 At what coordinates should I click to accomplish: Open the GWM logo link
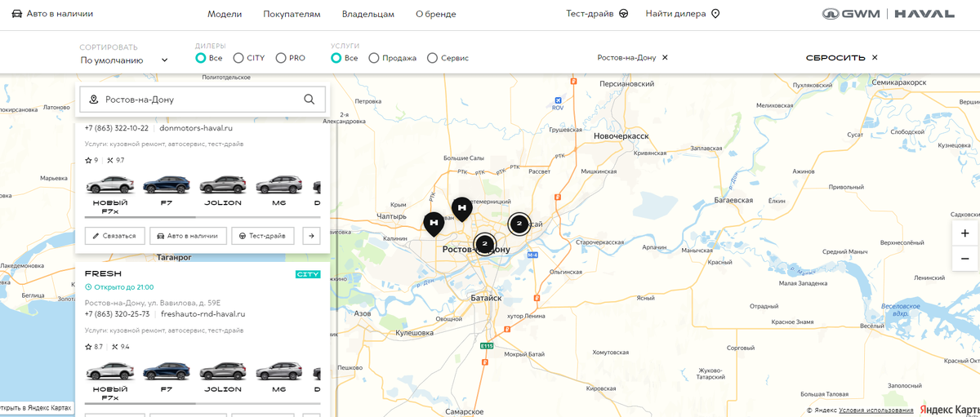(x=853, y=14)
